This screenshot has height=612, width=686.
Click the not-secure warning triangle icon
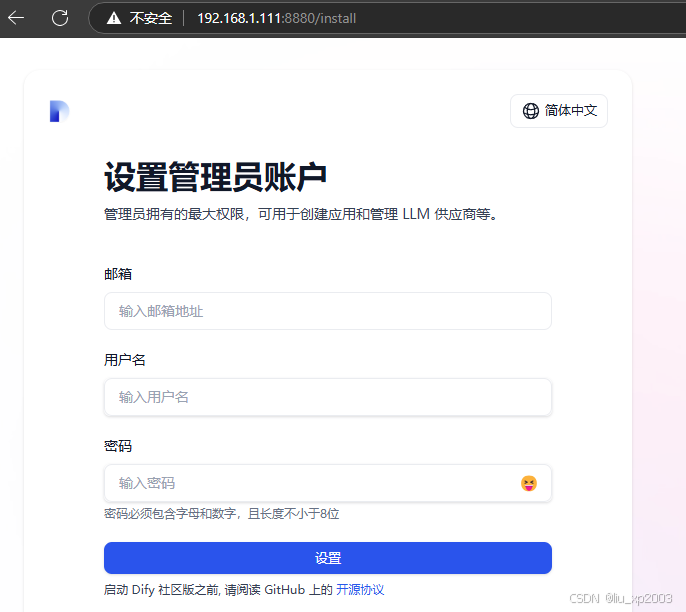click(x=114, y=18)
